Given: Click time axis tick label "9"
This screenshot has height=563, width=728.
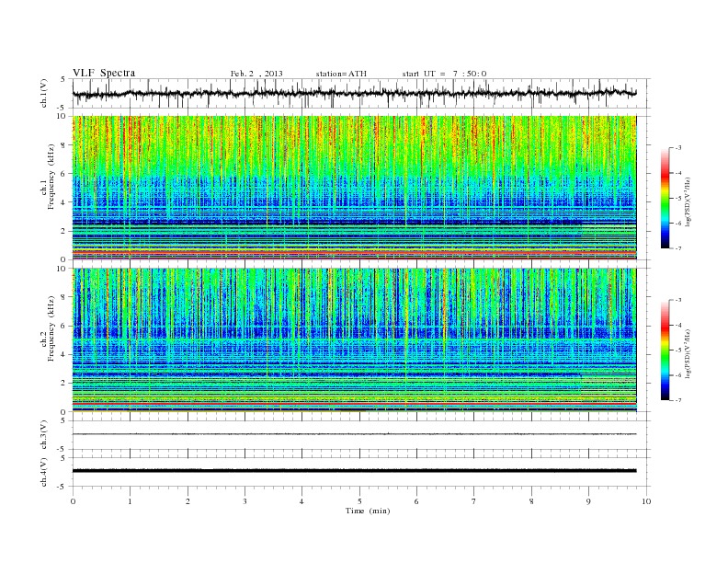Looking at the screenshot, I should (x=588, y=501).
